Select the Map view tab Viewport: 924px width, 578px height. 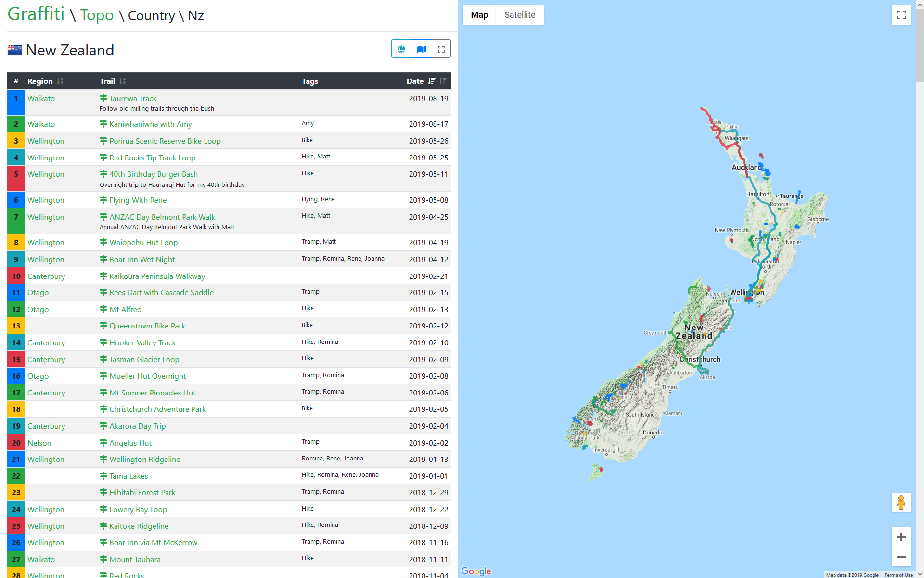coord(479,15)
